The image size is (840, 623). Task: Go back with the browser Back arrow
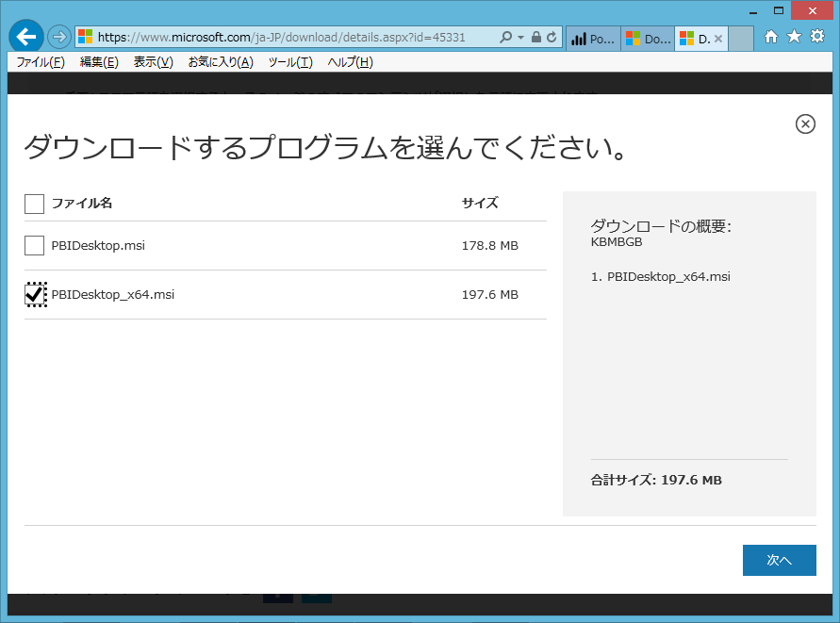click(25, 37)
